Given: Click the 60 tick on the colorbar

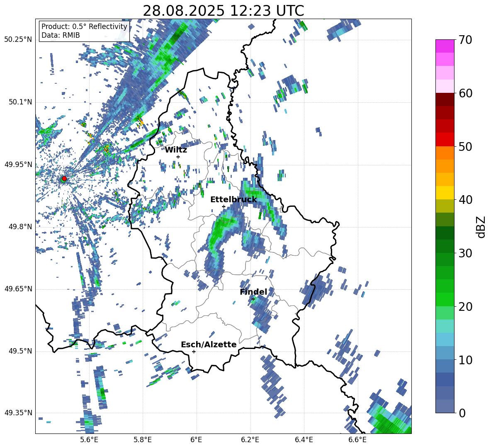Looking at the screenshot, I should [465, 93].
